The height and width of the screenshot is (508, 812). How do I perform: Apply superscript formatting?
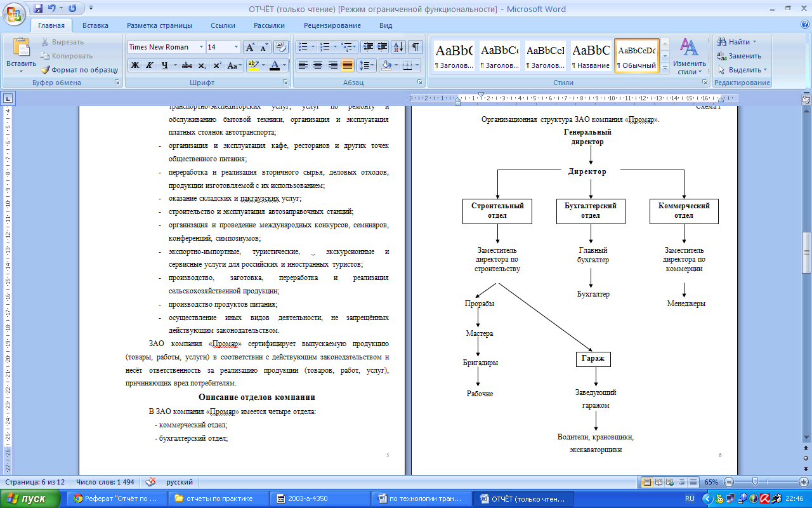point(217,65)
